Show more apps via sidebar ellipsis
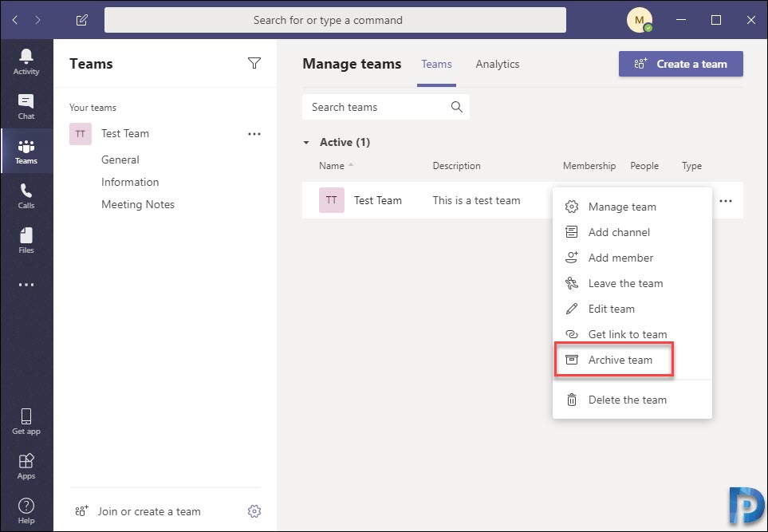 click(x=26, y=285)
